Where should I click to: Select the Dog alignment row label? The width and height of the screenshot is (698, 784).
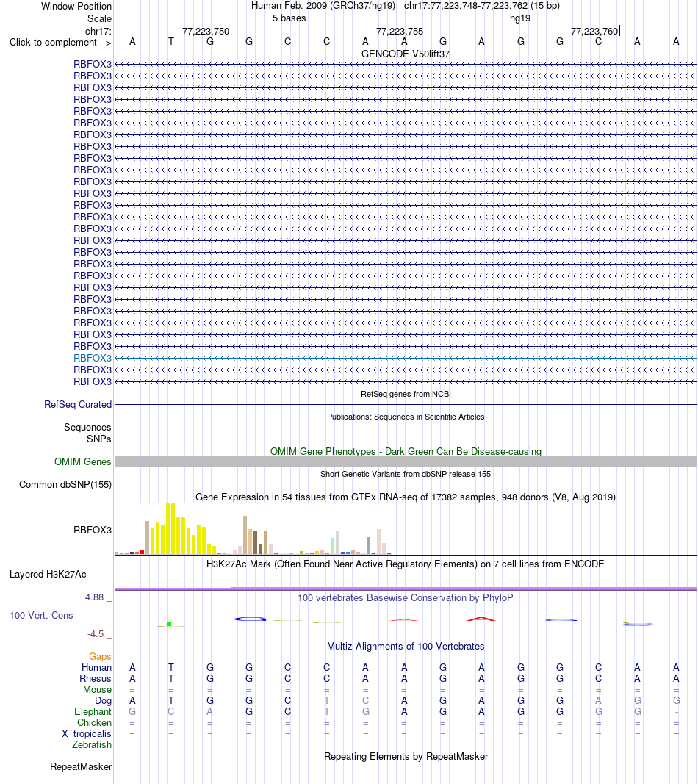(x=103, y=700)
